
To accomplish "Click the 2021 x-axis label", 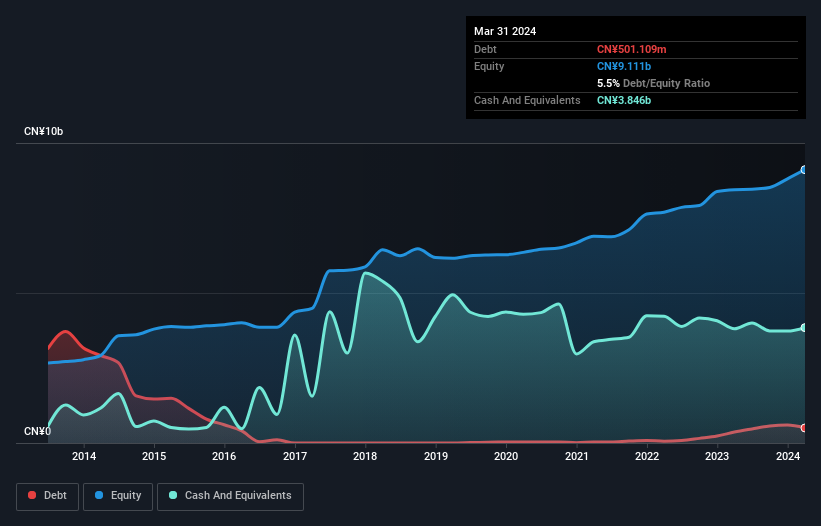I will click(x=576, y=456).
